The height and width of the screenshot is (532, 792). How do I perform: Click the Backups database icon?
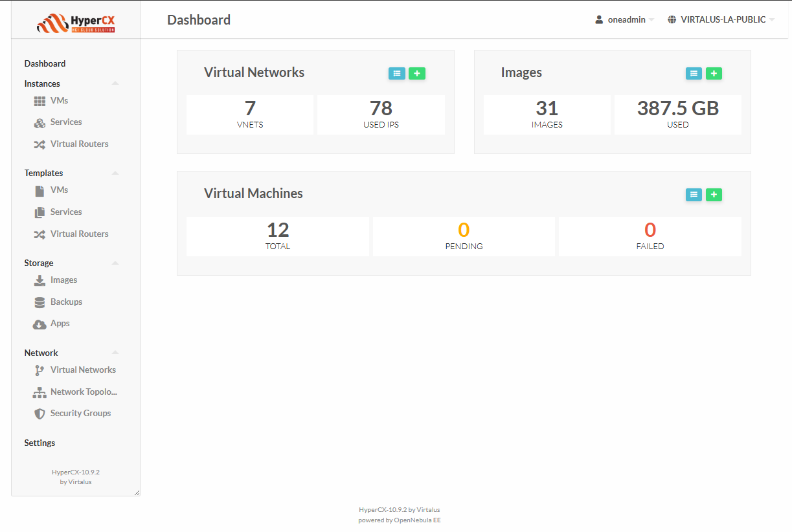pos(40,302)
